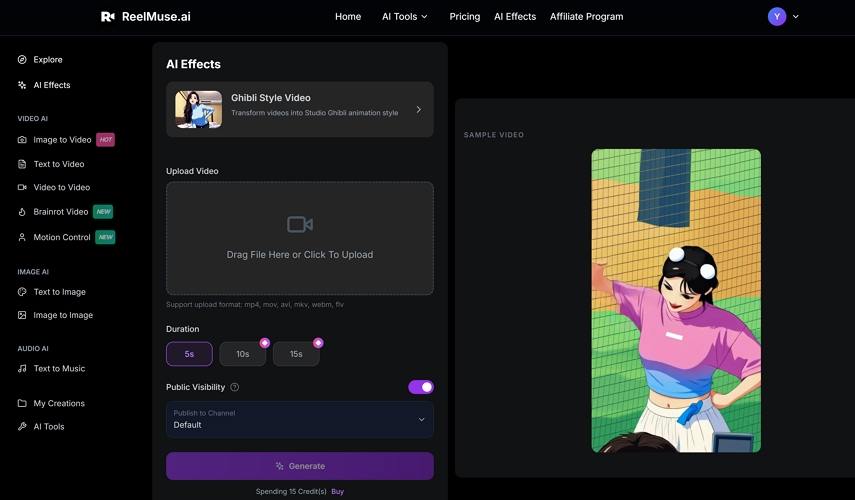Image resolution: width=855 pixels, height=500 pixels.
Task: Open the AI Tools dropdown in top navigation
Action: coord(405,16)
